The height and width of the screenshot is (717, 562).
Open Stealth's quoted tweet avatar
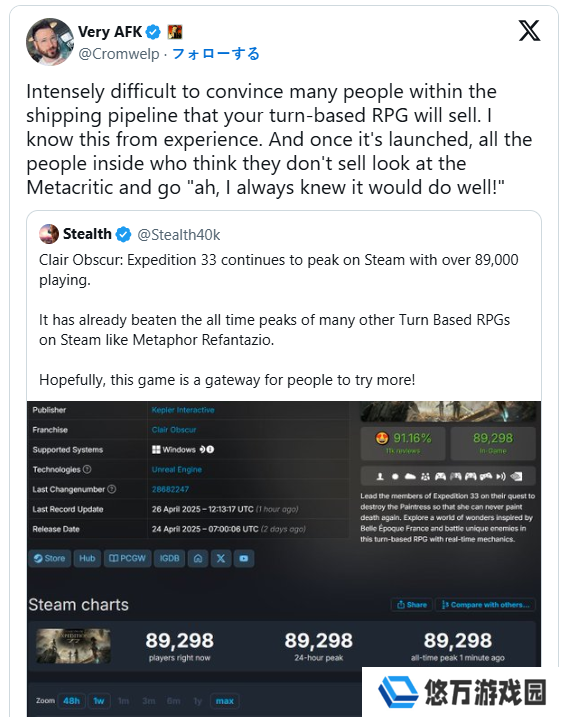pyautogui.click(x=49, y=234)
